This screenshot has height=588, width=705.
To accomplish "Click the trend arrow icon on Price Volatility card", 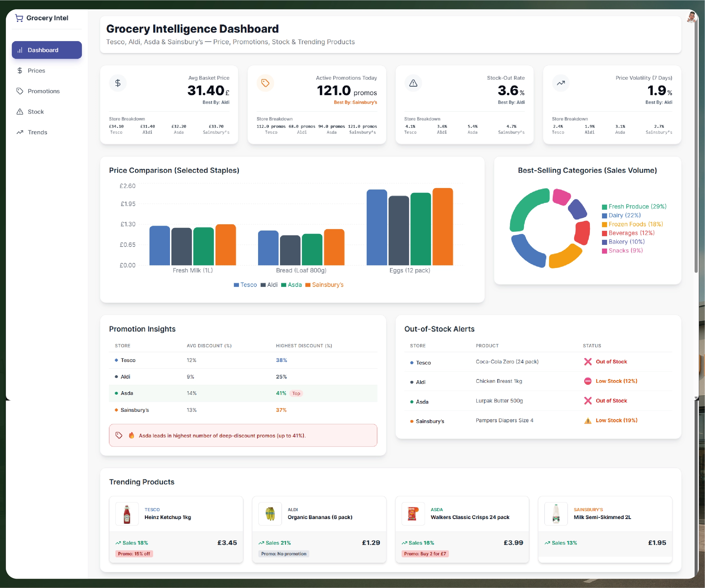I will [x=561, y=83].
